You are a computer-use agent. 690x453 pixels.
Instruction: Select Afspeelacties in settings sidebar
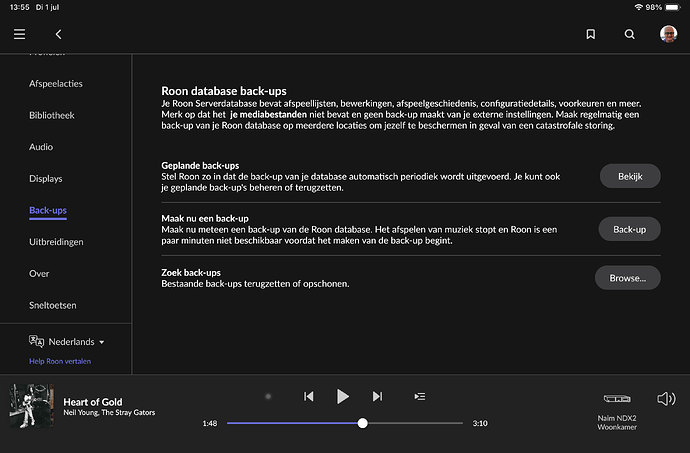coord(56,84)
